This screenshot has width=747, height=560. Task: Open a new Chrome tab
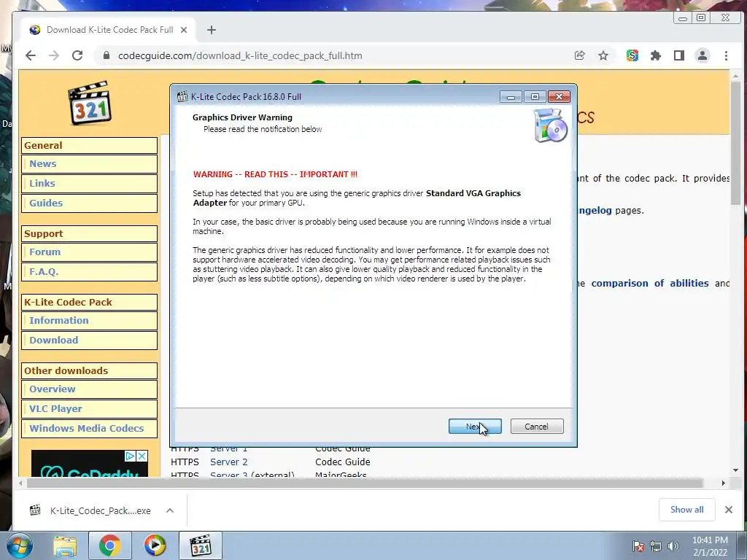[212, 30]
